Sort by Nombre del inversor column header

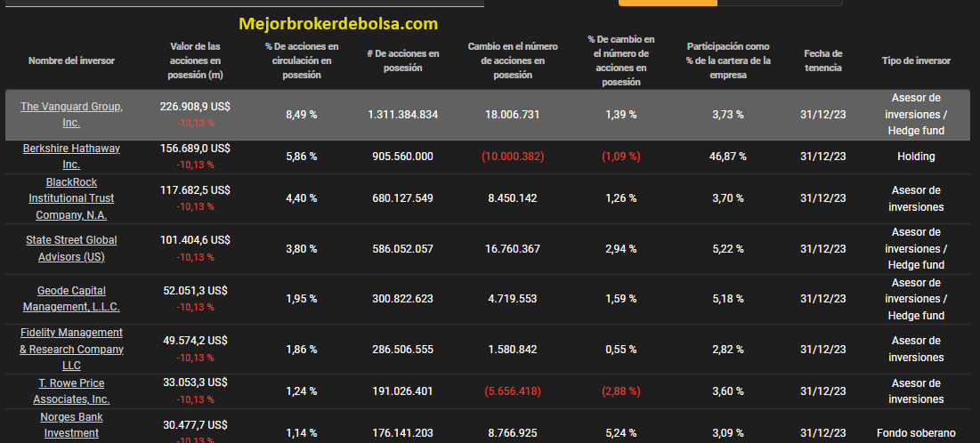coord(71,60)
